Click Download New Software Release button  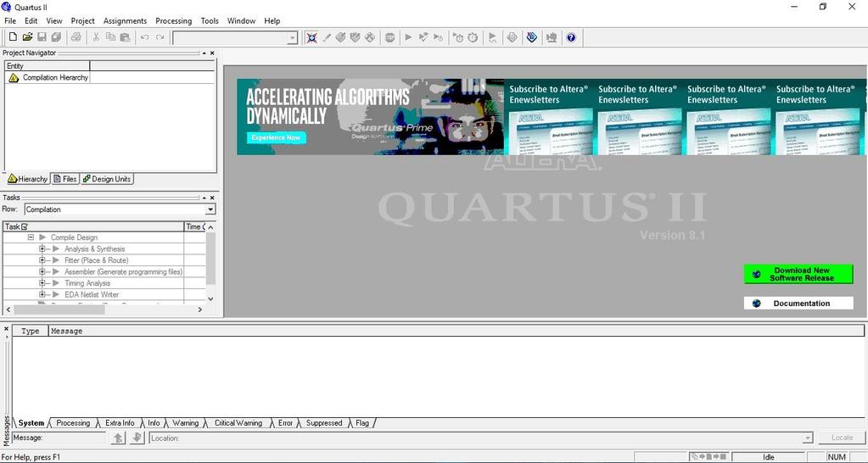click(798, 275)
